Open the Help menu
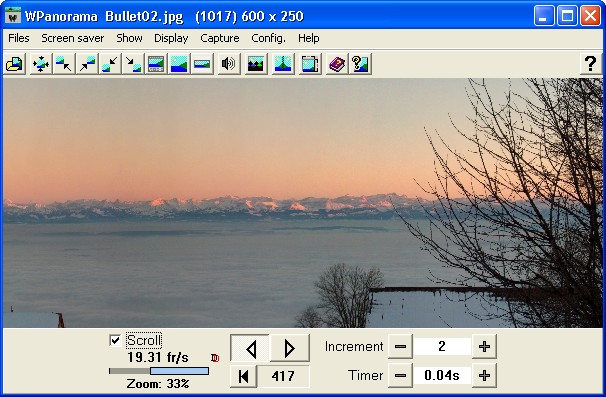 click(x=308, y=38)
